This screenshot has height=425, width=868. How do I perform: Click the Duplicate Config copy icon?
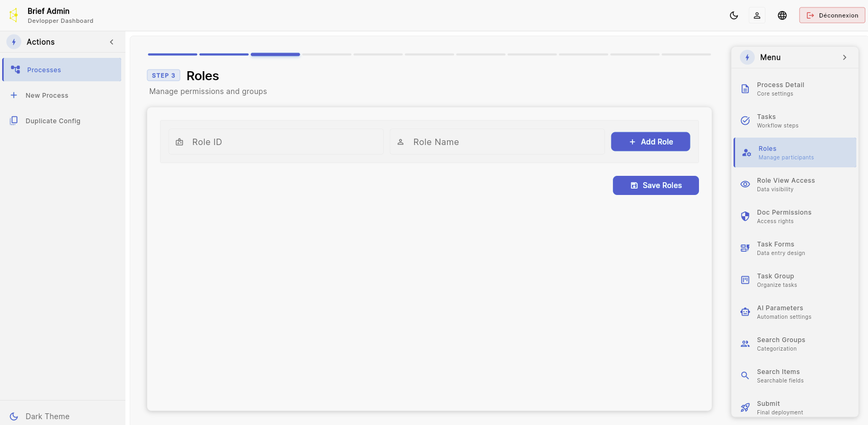[14, 121]
